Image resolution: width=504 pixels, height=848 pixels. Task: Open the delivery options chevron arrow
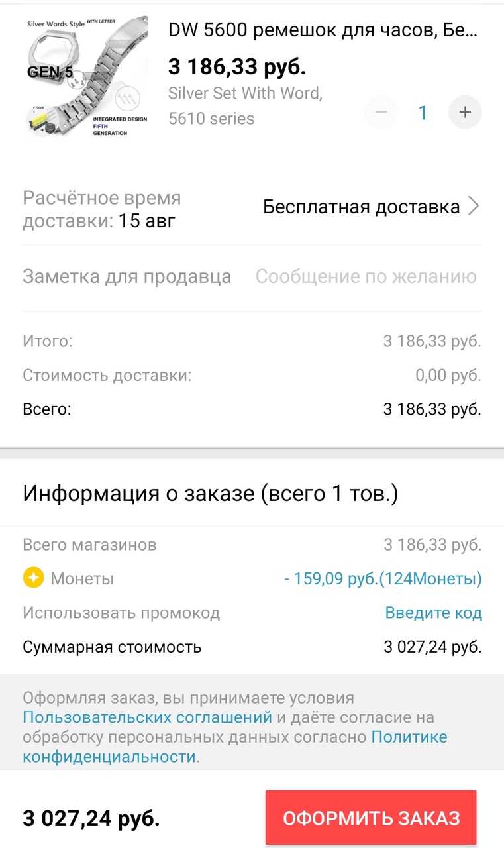[474, 207]
